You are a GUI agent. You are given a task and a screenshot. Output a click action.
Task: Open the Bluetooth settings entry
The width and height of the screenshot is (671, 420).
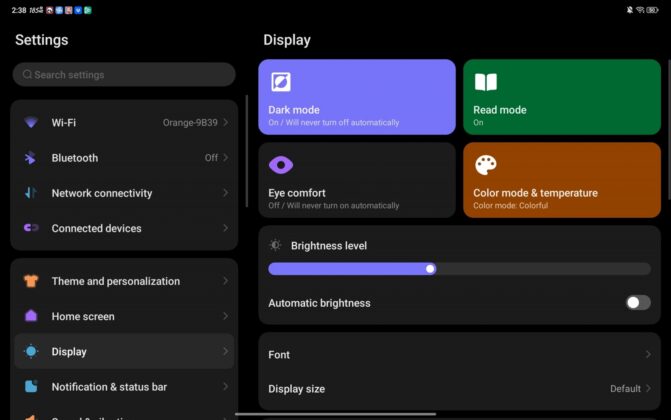(124, 158)
